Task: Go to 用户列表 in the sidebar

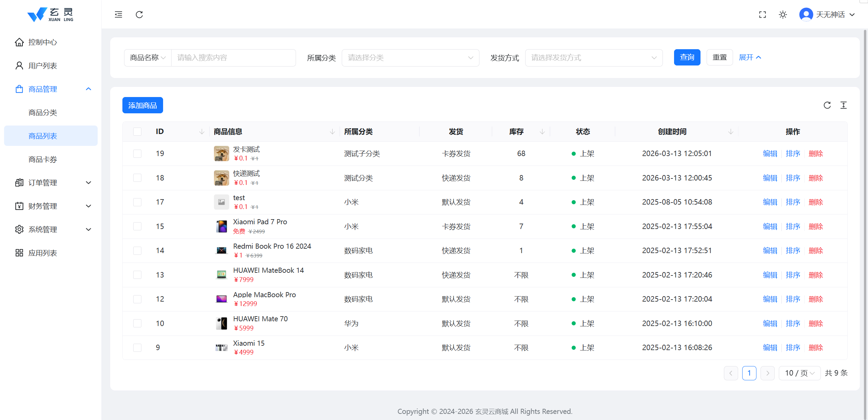Action: point(43,66)
